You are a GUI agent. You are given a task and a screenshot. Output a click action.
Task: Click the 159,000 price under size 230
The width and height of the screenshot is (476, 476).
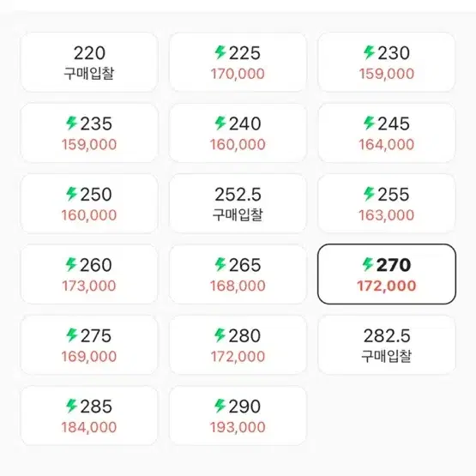click(387, 74)
